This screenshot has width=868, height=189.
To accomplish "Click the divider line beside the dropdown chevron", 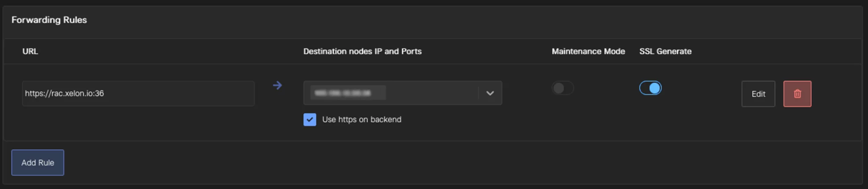I will pyautogui.click(x=479, y=93).
